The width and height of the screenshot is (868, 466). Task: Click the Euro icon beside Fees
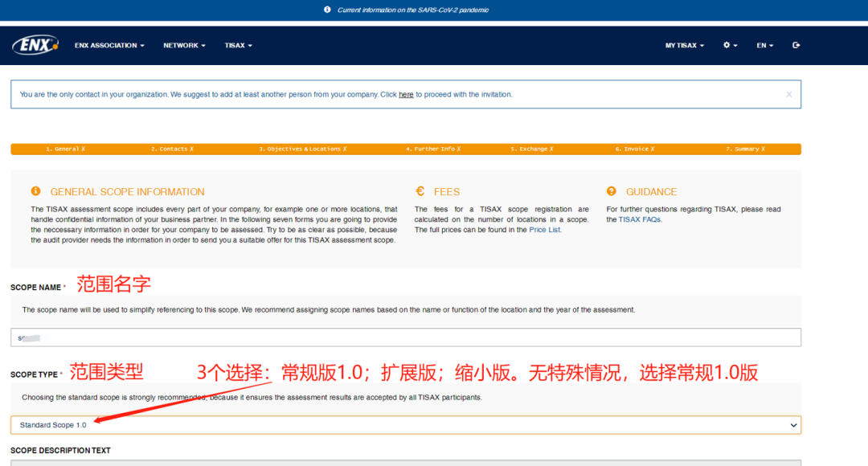coord(420,191)
